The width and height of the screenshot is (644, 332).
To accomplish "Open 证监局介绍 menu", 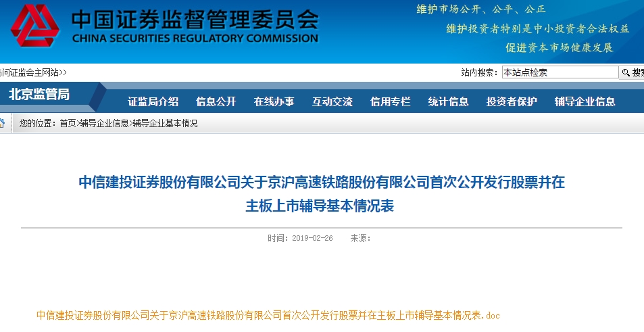I will click(153, 101).
